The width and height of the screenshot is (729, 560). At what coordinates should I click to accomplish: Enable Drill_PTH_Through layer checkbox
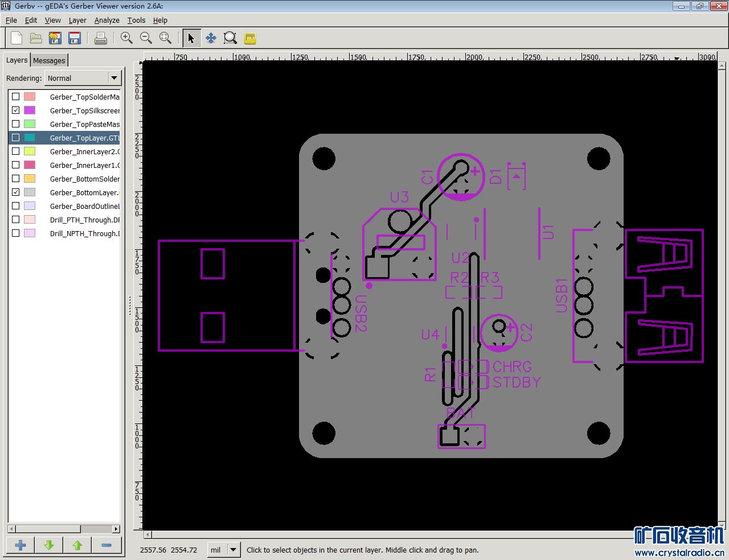pyautogui.click(x=16, y=220)
